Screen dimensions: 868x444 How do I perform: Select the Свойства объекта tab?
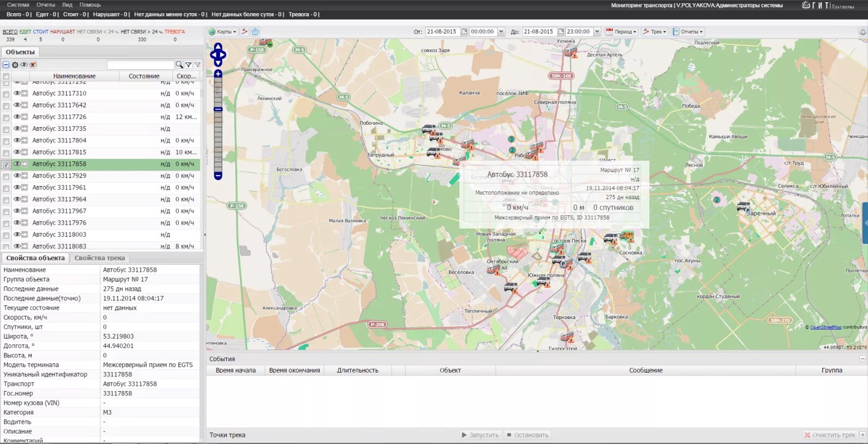tap(35, 258)
